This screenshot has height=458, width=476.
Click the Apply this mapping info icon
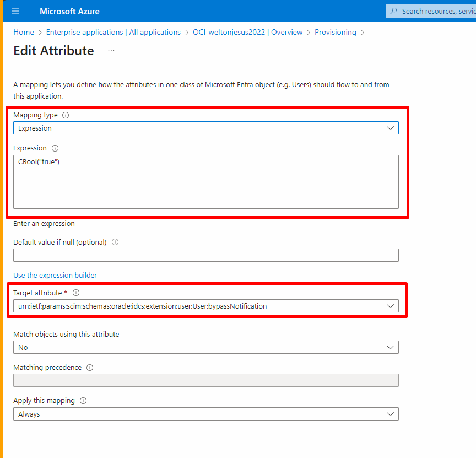(83, 401)
